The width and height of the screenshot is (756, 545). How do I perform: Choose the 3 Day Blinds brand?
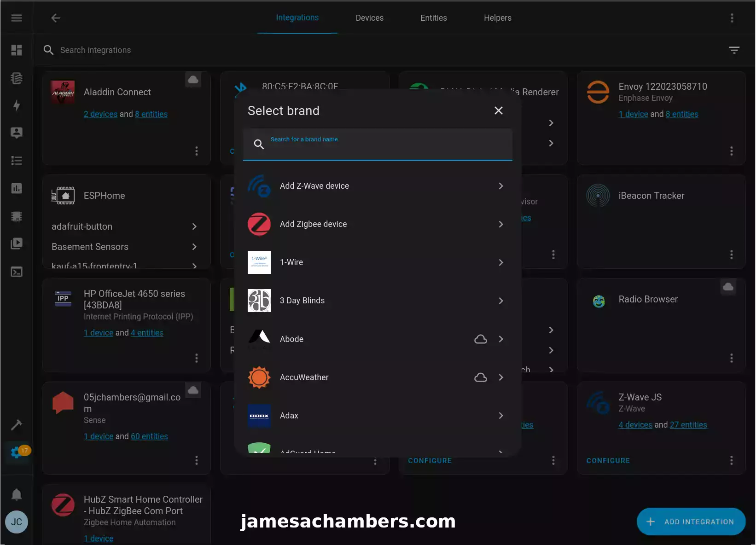tap(378, 301)
